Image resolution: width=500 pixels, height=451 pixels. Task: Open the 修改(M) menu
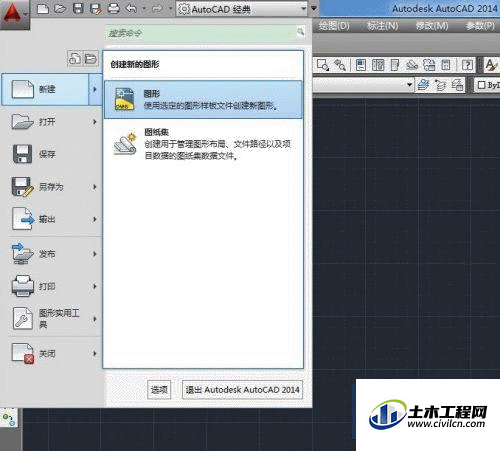pos(432,26)
